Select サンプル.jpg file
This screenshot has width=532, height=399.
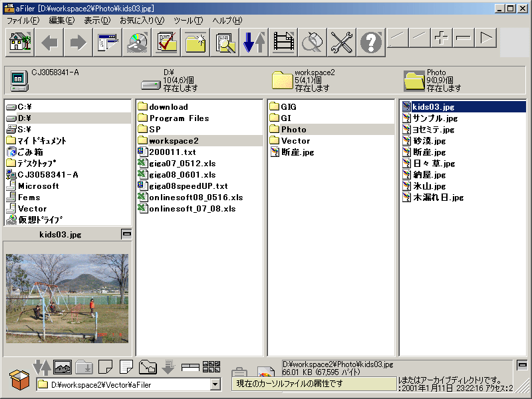(x=464, y=118)
